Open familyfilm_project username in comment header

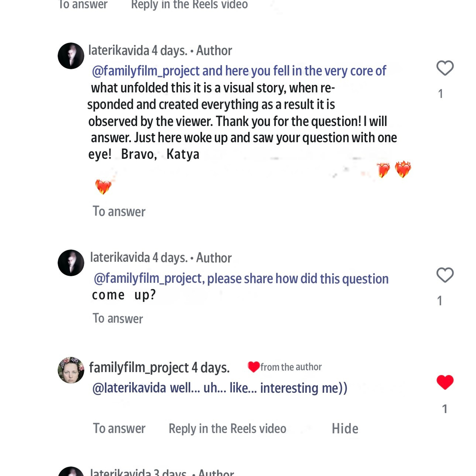[139, 367]
